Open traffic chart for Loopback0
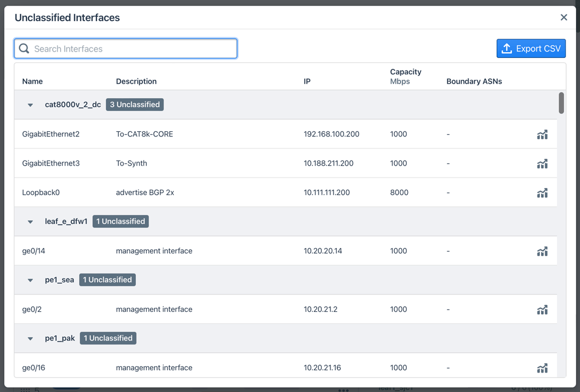This screenshot has height=392, width=580. click(542, 193)
